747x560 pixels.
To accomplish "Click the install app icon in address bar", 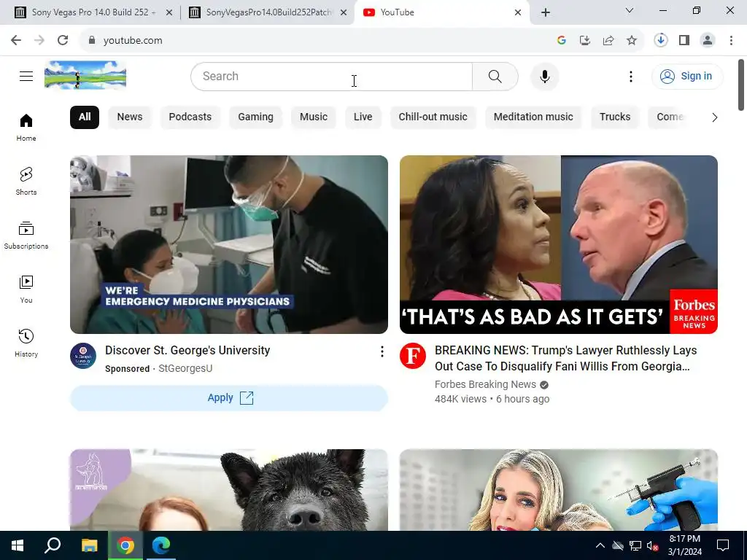I will (585, 41).
